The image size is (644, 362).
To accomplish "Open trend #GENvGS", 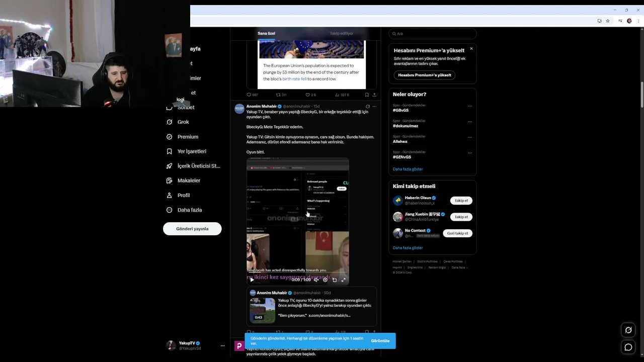I will (402, 157).
